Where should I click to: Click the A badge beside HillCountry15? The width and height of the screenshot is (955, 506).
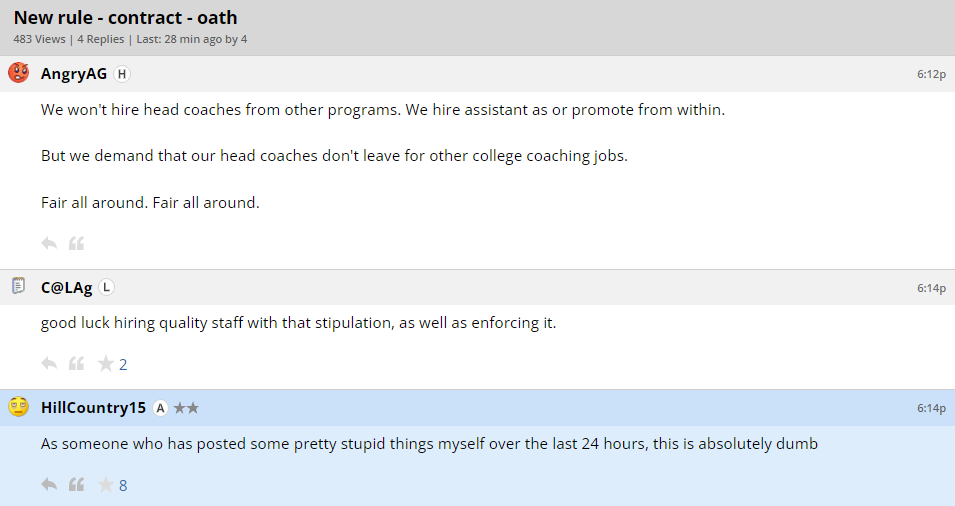click(160, 408)
